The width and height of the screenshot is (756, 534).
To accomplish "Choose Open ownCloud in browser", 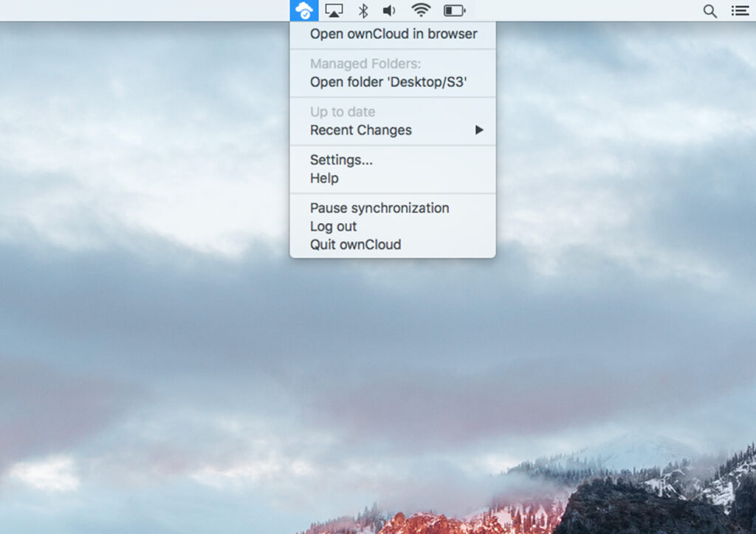I will [393, 34].
